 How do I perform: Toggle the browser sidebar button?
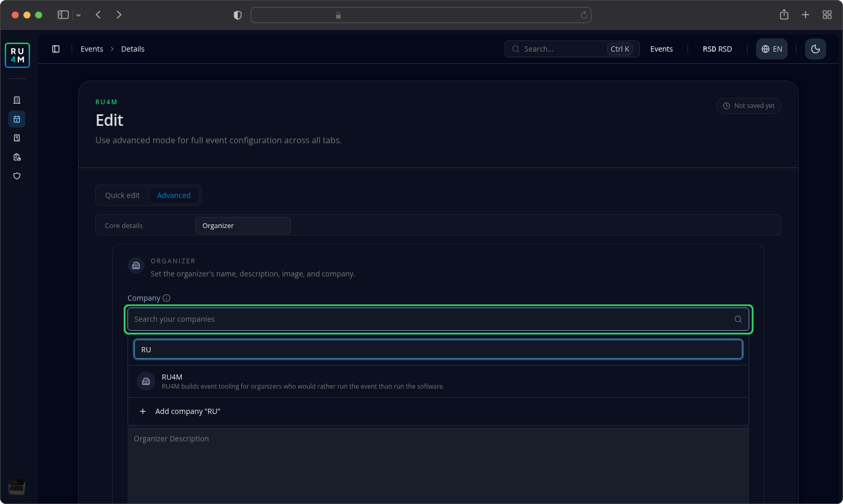[x=63, y=15]
